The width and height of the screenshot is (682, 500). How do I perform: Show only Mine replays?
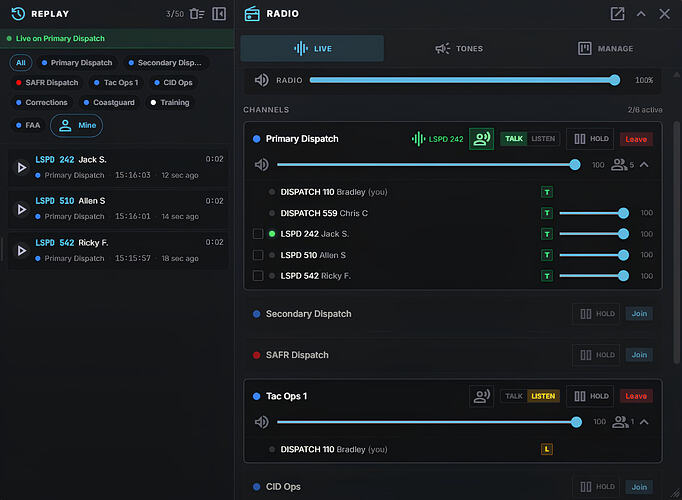77,126
